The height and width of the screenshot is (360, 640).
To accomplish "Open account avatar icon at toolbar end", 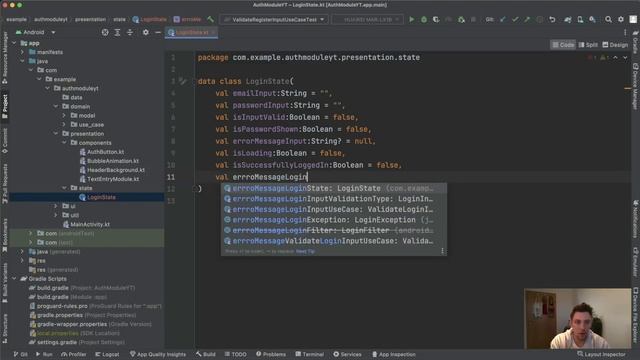I will (633, 19).
